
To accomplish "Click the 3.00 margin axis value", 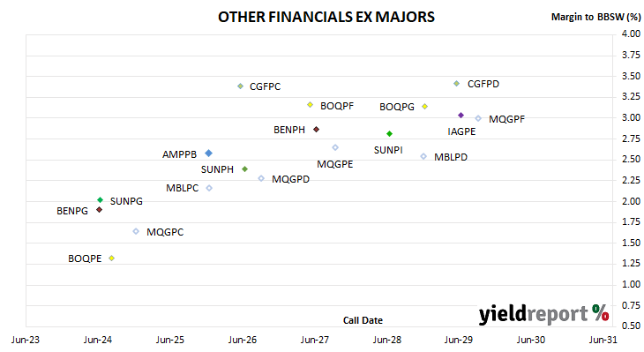I will [x=631, y=118].
